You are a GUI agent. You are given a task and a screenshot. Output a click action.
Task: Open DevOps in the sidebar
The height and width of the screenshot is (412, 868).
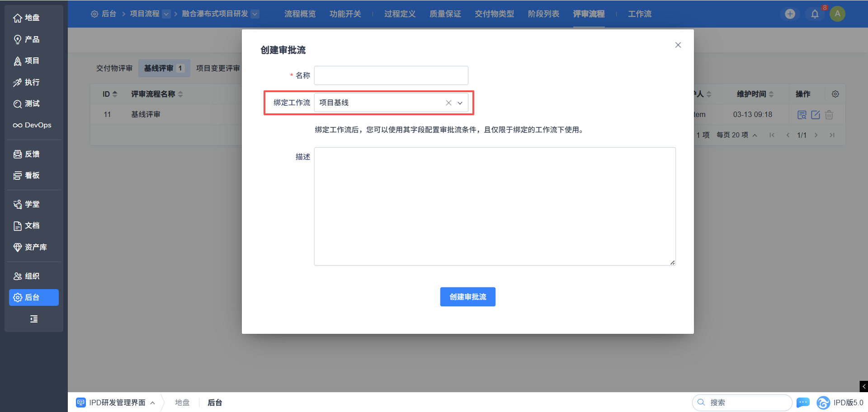point(34,125)
